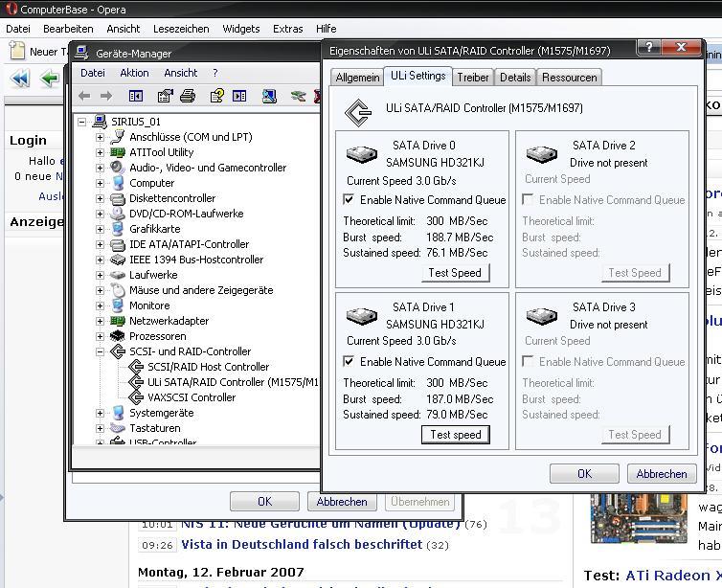Click the help question-mark toolbar icon
Viewport: 722px width, 588px height.
tap(216, 96)
